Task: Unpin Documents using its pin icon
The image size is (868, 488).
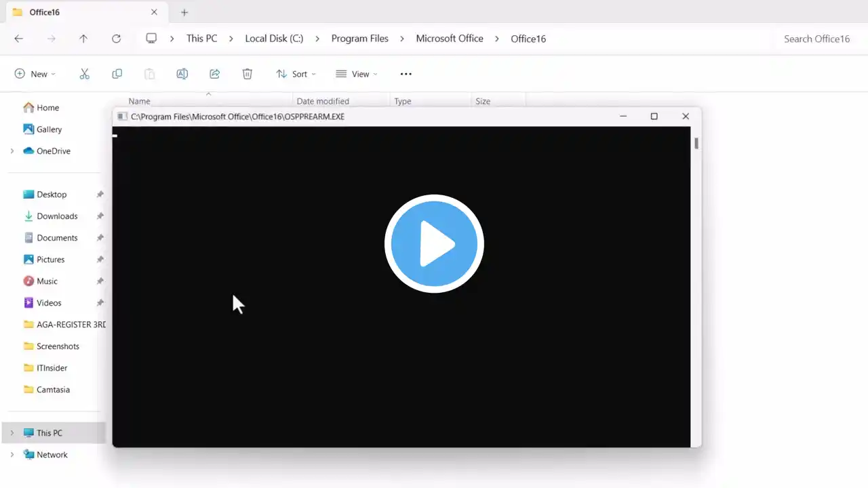Action: coord(100,238)
